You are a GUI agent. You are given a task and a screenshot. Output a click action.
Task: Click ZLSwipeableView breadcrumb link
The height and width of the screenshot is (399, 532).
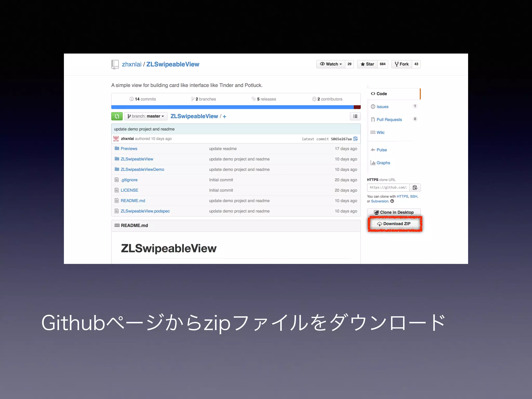pos(194,116)
